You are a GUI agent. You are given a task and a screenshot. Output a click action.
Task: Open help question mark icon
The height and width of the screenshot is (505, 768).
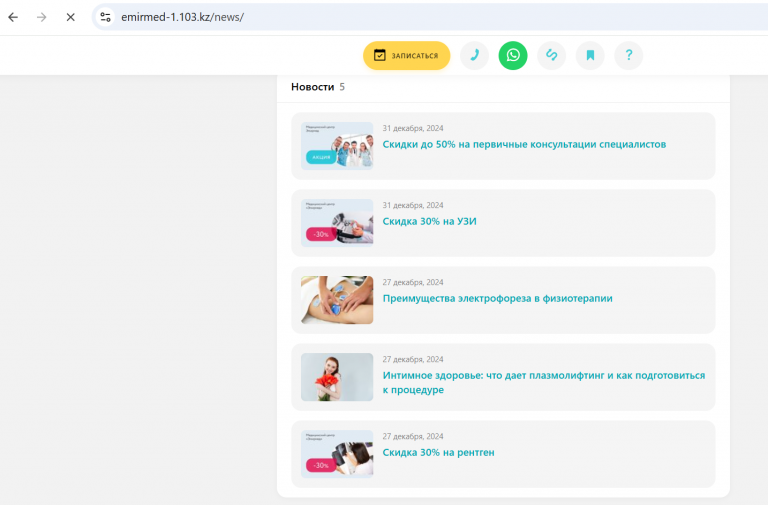click(x=629, y=55)
